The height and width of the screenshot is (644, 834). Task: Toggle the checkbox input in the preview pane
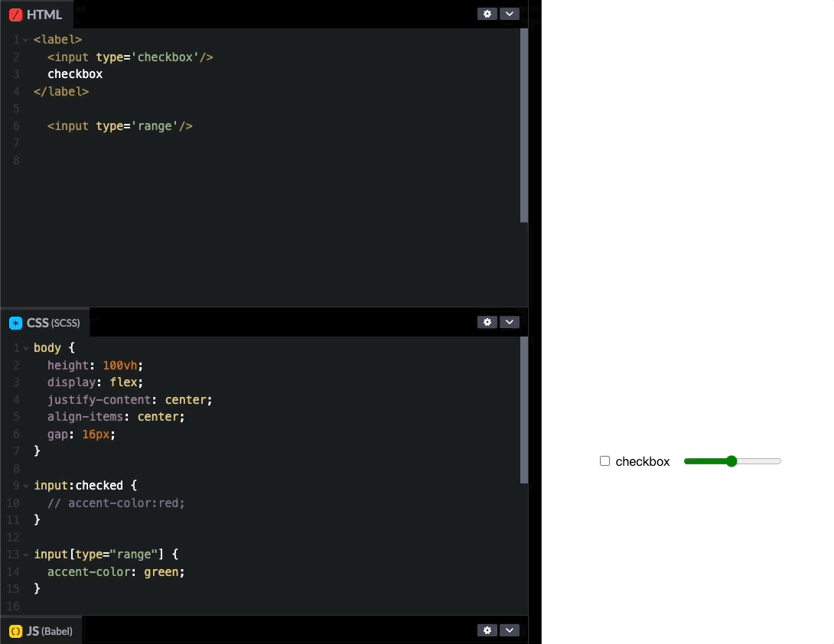(604, 460)
